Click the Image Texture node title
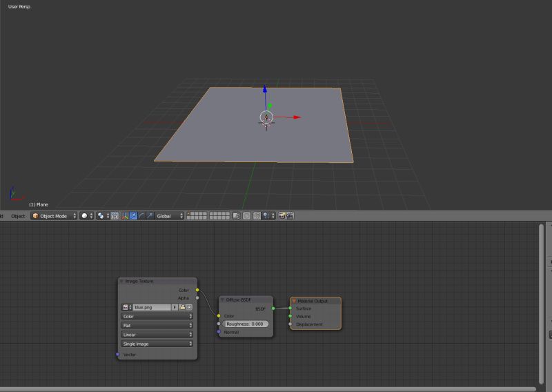This screenshot has height=392, width=552. pyautogui.click(x=139, y=281)
